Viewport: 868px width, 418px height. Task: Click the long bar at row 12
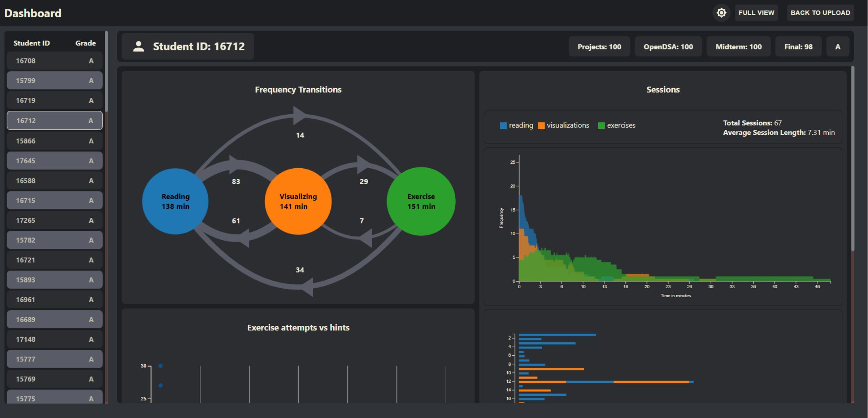pyautogui.click(x=606, y=382)
